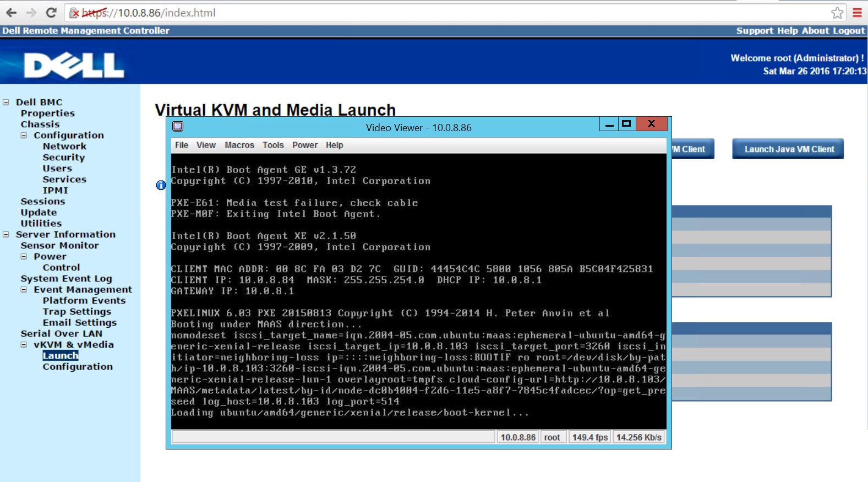Reload the page with the refresh icon
The height and width of the screenshot is (482, 868).
click(51, 13)
